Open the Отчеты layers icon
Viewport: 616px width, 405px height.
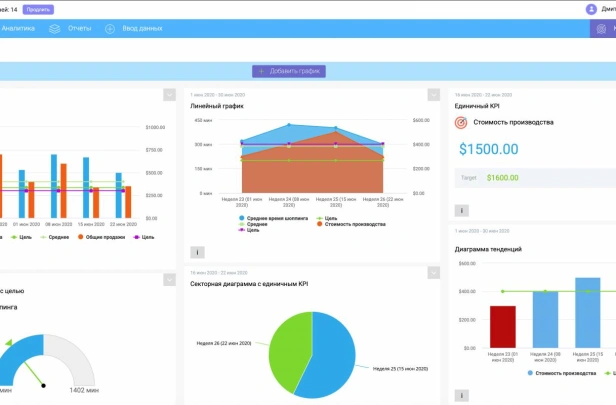(x=55, y=29)
